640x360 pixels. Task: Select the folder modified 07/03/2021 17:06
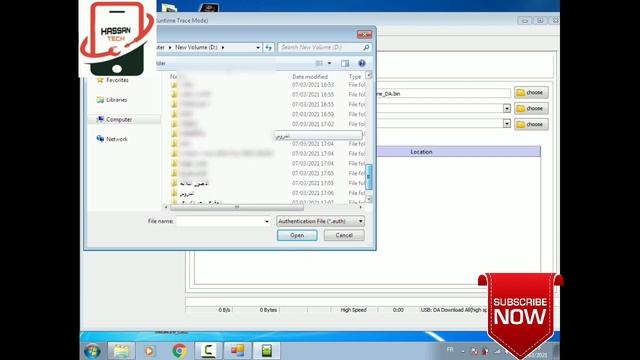(267, 193)
